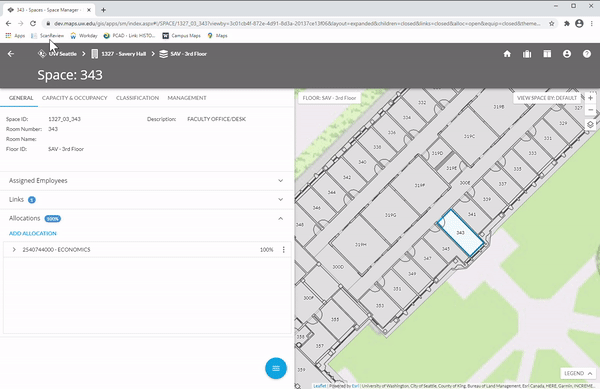Open the home icon in the header
Screen dimensions: 600x389
coord(507,54)
